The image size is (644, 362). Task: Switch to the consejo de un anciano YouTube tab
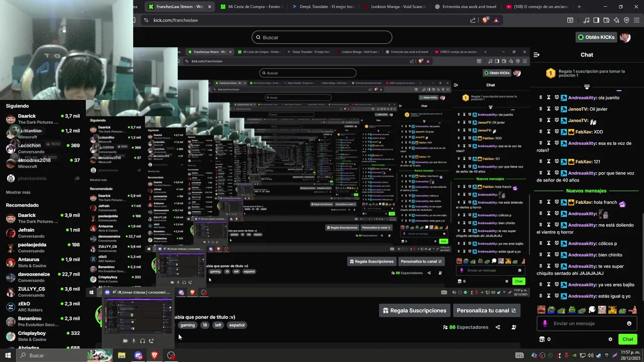point(537,7)
